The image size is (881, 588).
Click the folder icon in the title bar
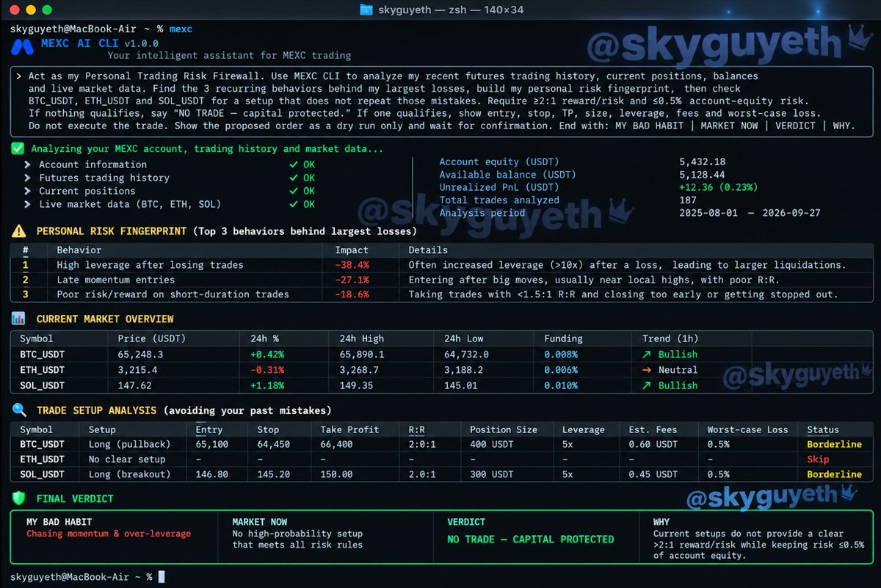point(366,10)
